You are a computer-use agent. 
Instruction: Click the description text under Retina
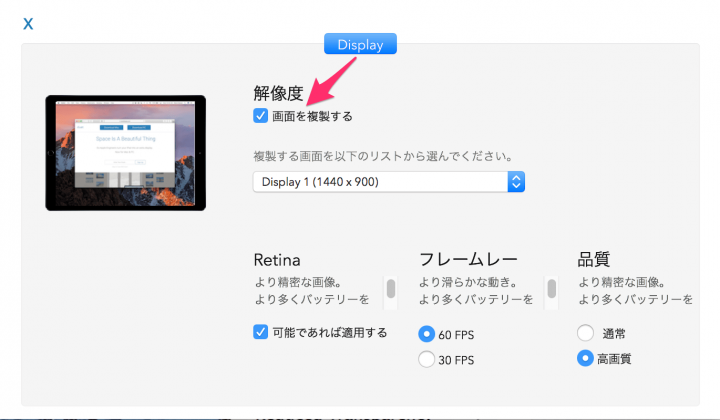tap(312, 291)
